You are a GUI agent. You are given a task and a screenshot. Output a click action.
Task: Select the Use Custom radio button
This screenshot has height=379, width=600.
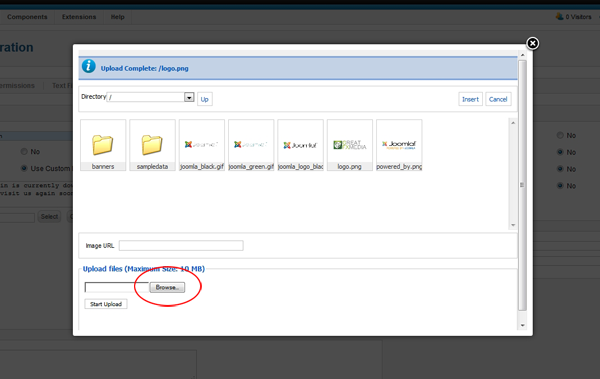click(x=24, y=168)
